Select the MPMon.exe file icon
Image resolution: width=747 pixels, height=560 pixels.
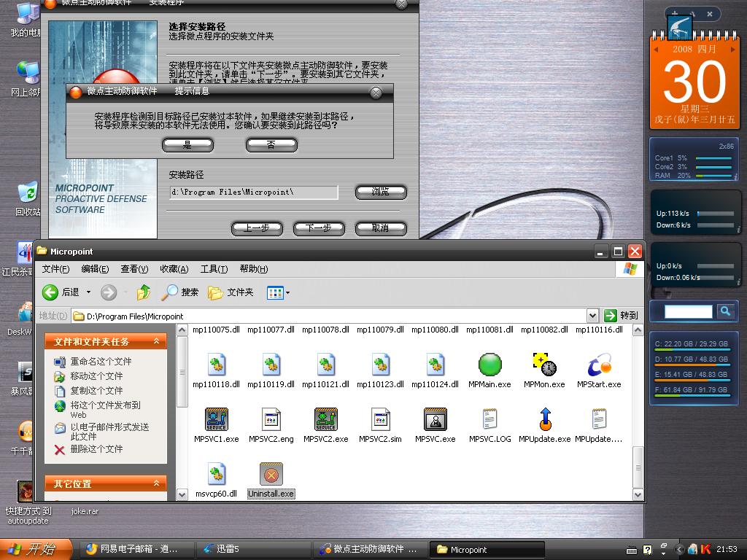point(544,365)
